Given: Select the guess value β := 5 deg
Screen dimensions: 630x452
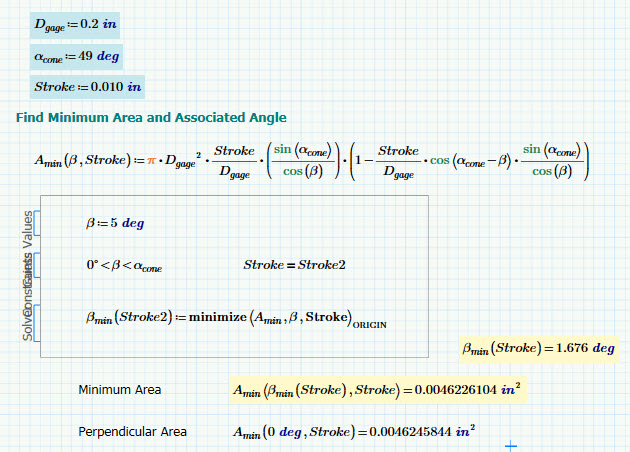Looking at the screenshot, I should tap(115, 223).
